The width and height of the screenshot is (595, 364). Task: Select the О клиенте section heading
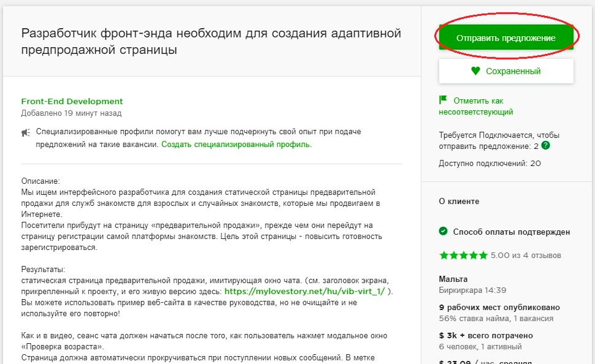[x=459, y=201]
